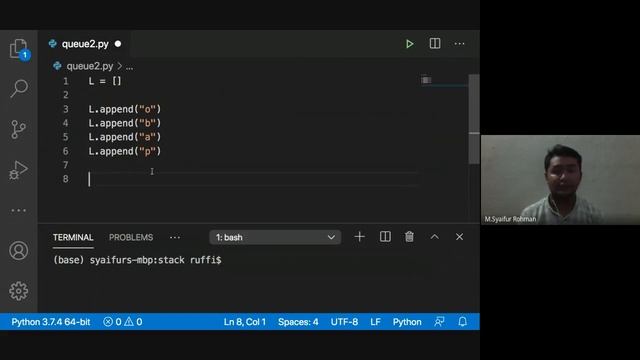The height and width of the screenshot is (360, 640).
Task: Change language mode Python in status bar
Action: click(x=407, y=322)
